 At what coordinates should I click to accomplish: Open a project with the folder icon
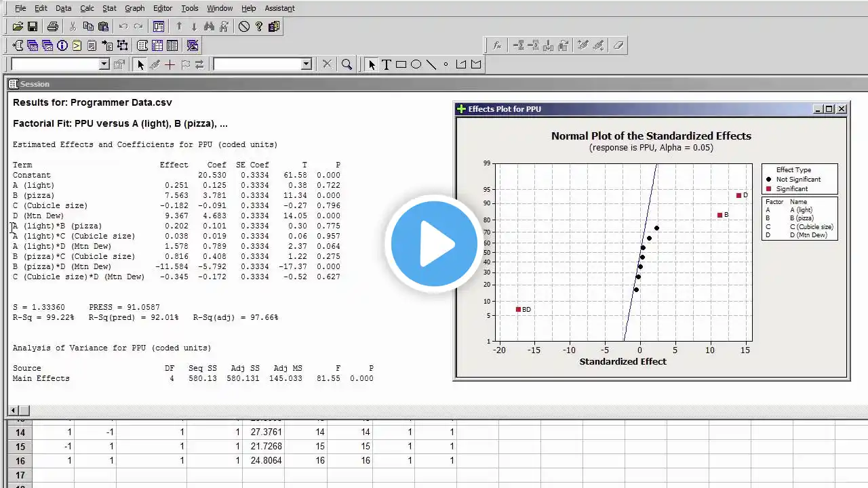[x=18, y=26]
